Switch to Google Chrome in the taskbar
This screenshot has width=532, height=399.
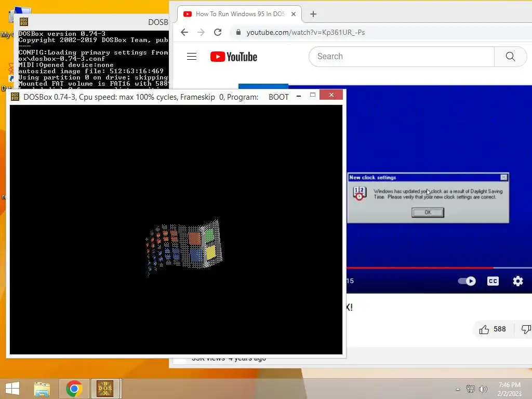tap(74, 389)
